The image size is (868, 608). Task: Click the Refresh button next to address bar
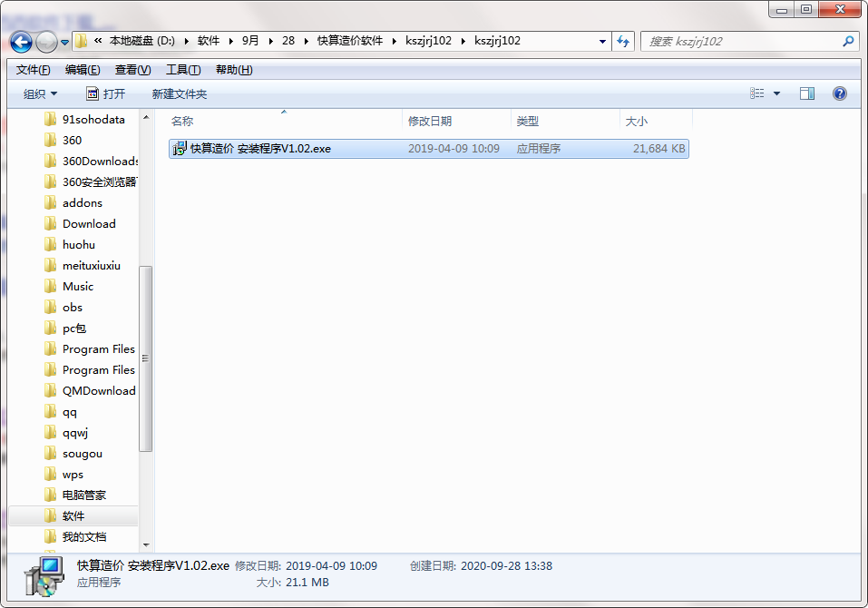623,42
